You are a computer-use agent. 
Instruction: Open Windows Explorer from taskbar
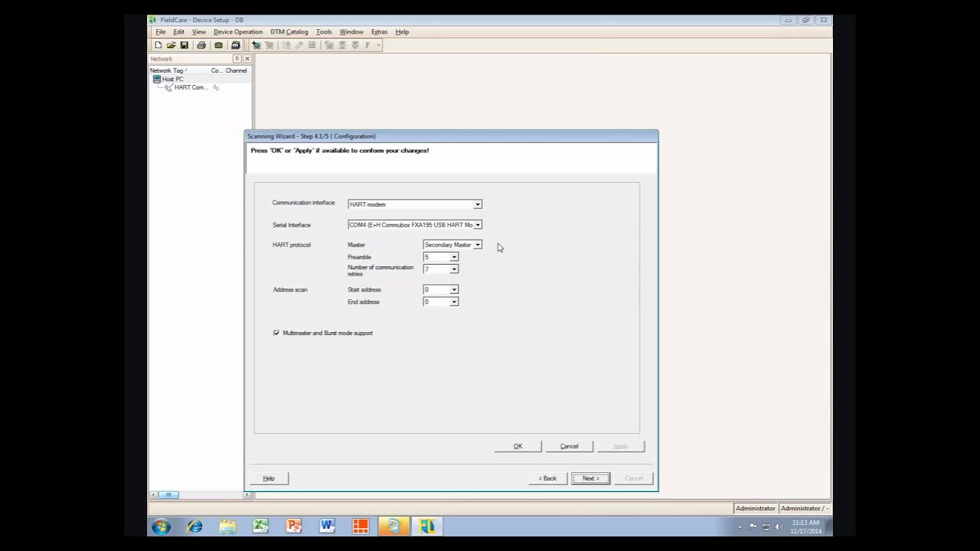pyautogui.click(x=227, y=527)
